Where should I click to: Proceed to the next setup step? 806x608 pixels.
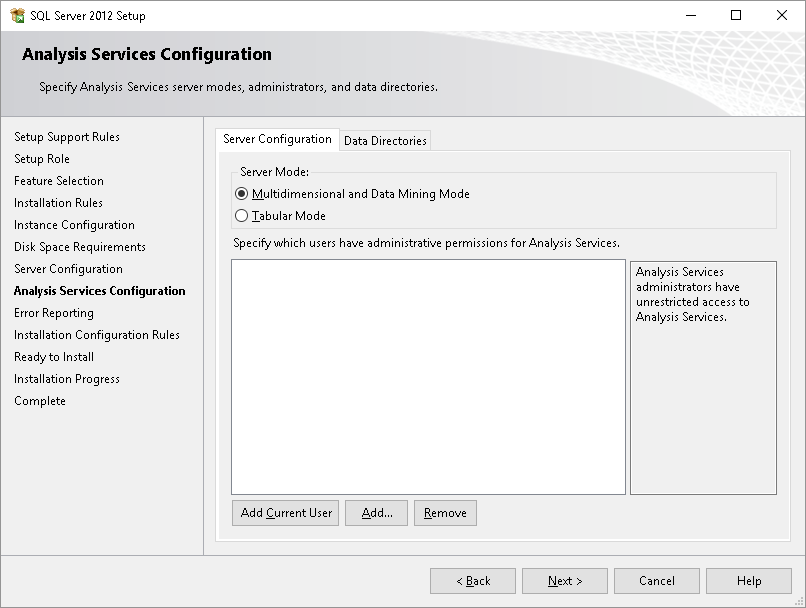coord(564,581)
